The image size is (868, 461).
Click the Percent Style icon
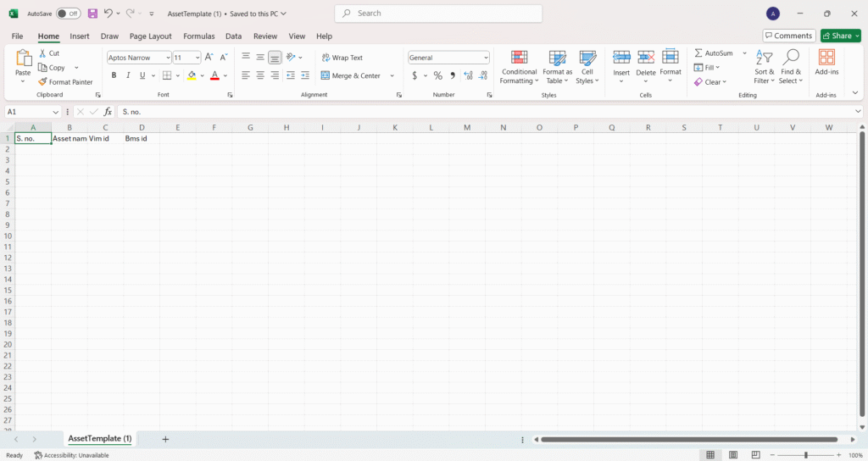tap(437, 75)
